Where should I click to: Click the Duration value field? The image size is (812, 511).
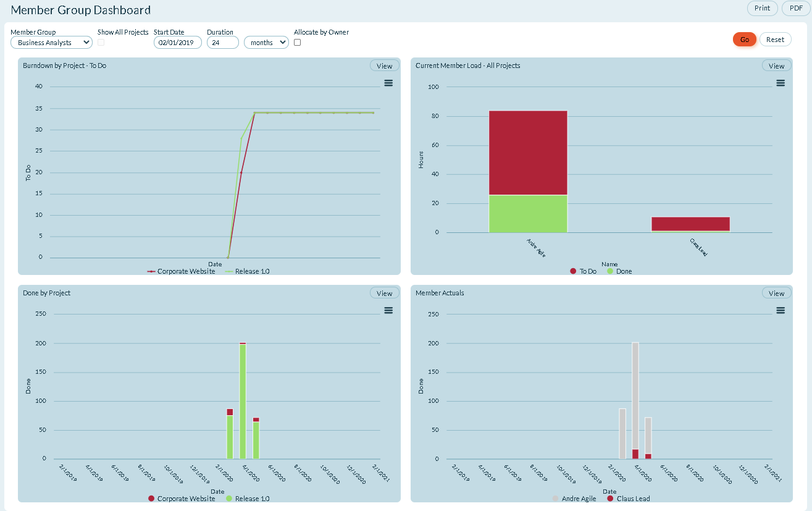(x=223, y=43)
